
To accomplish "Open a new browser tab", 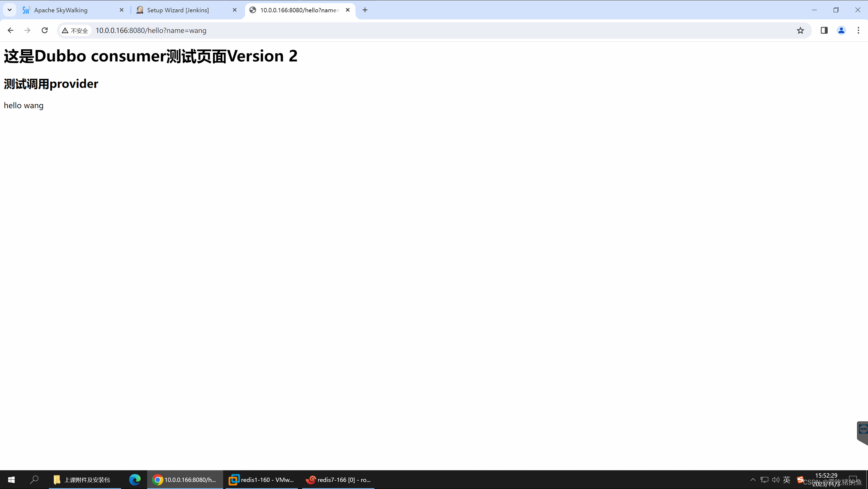I will point(365,10).
